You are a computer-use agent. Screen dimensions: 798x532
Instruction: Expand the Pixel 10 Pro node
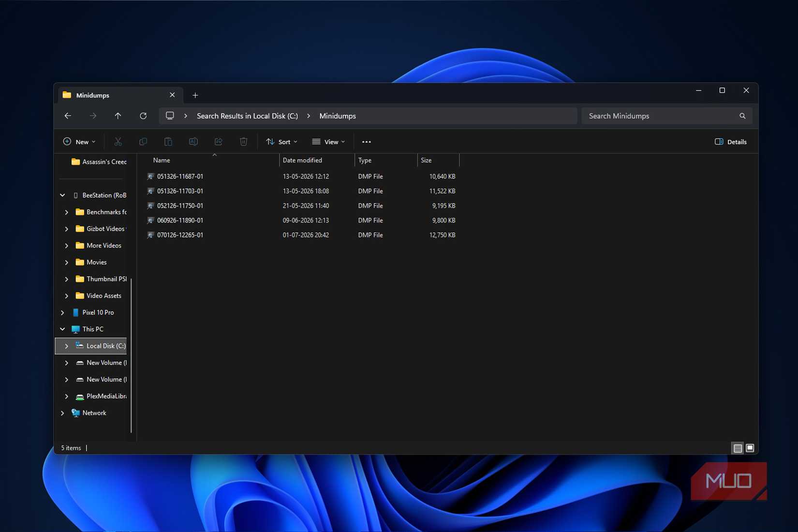[62, 313]
